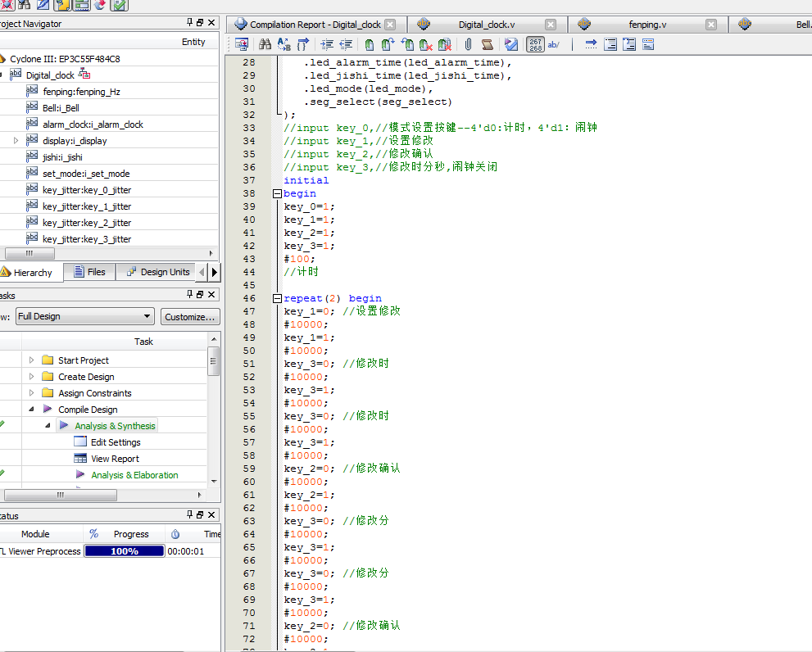The height and width of the screenshot is (652, 812).
Task: Click View Report under Analysis & Synthesis
Action: point(115,459)
